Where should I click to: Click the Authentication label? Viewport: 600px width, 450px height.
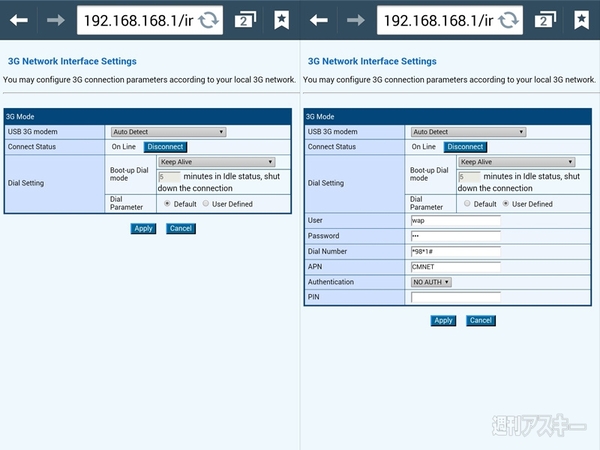[331, 282]
